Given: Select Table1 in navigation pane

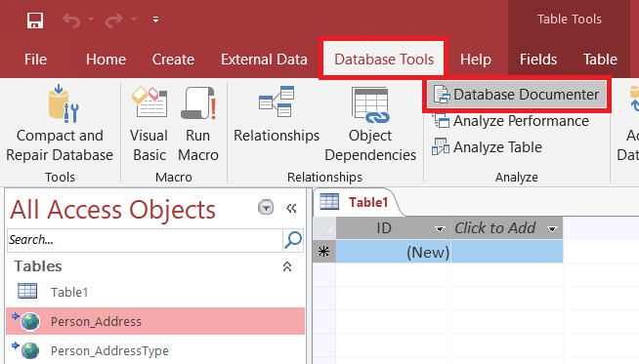Looking at the screenshot, I should point(154,293).
